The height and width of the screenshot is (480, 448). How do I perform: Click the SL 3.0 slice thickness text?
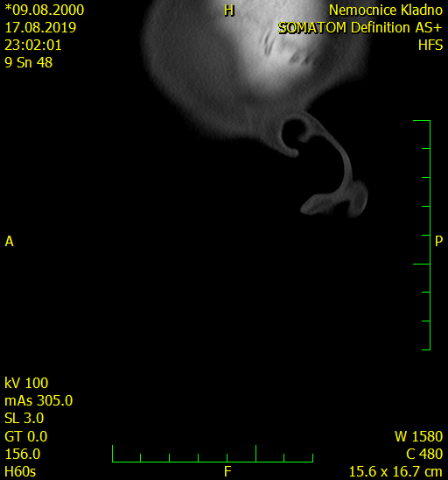coord(24,418)
